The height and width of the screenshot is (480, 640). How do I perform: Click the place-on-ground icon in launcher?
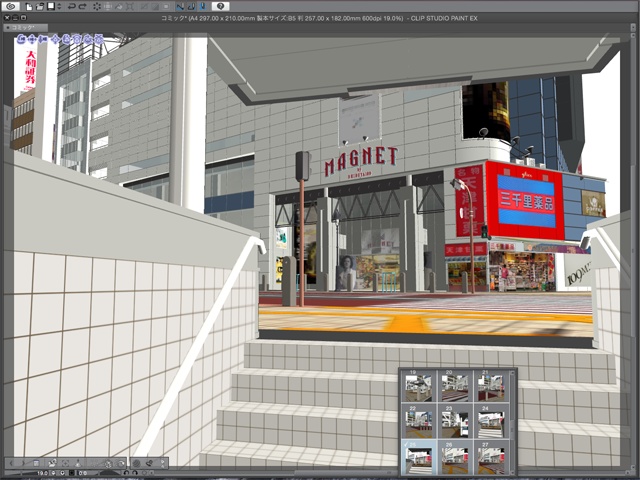[78, 463]
